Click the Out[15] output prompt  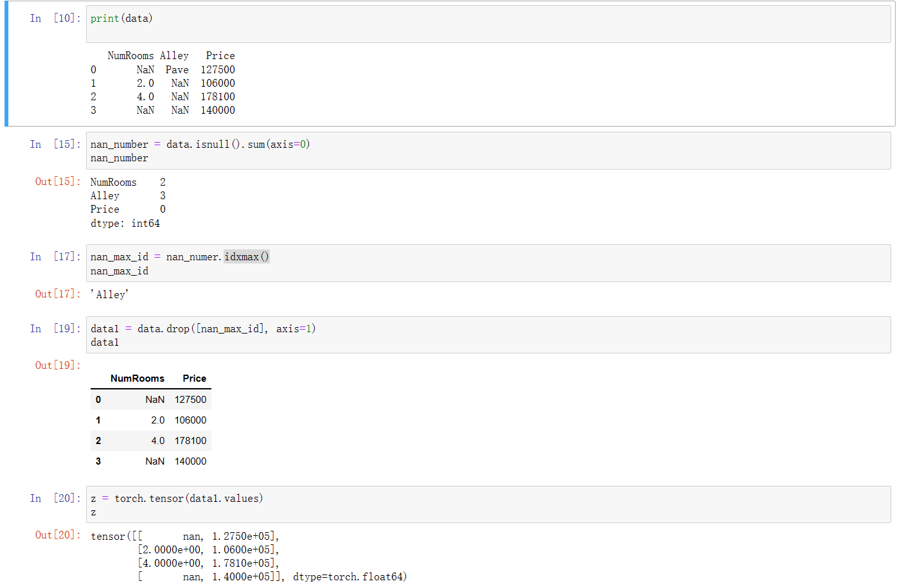click(58, 182)
